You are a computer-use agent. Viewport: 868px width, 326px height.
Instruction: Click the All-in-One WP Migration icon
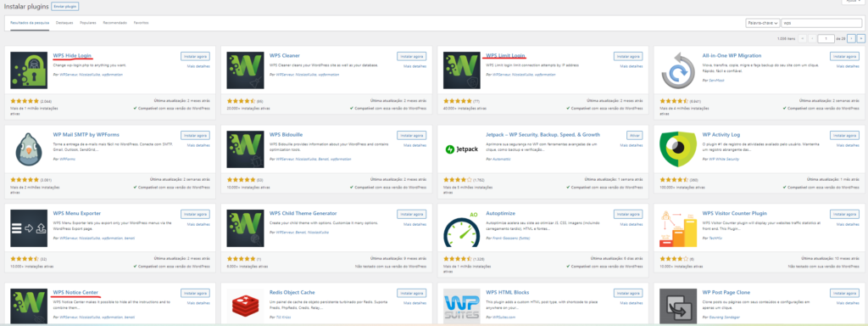pyautogui.click(x=678, y=70)
